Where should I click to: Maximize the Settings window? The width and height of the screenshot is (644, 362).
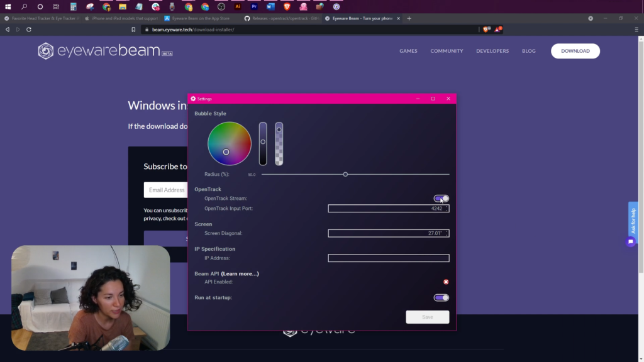coord(433,99)
